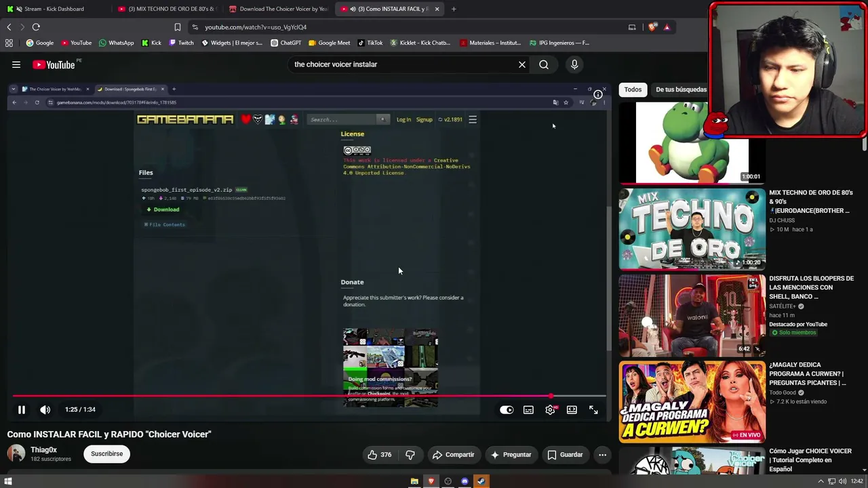
Task: Open the WhatsApp bookmark
Action: [x=116, y=43]
